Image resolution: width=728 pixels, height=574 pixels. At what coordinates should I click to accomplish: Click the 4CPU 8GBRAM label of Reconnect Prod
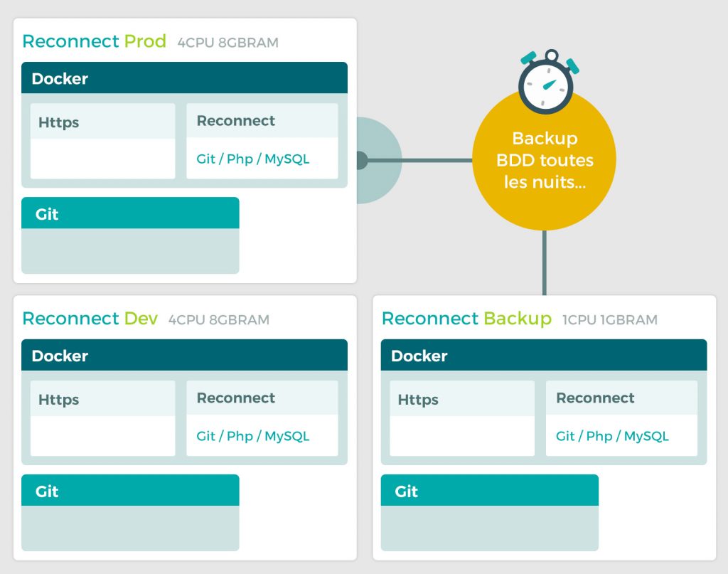(227, 43)
